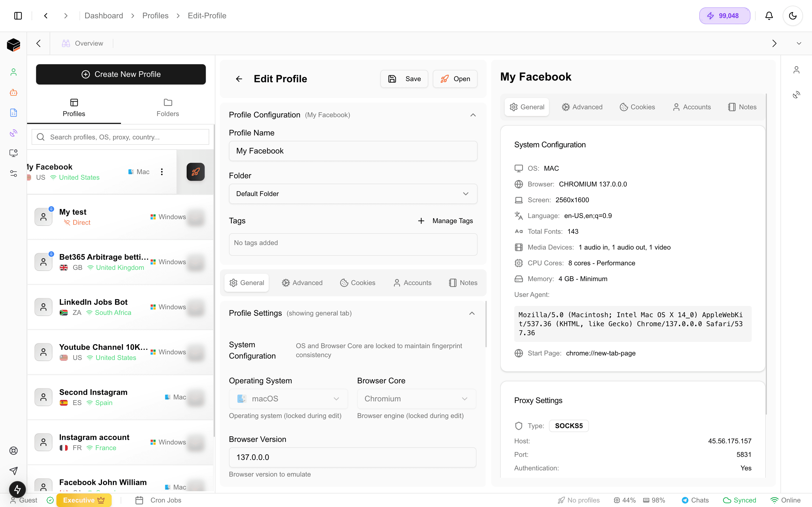
Task: Click the paper plane sidebar icon
Action: pos(14,471)
